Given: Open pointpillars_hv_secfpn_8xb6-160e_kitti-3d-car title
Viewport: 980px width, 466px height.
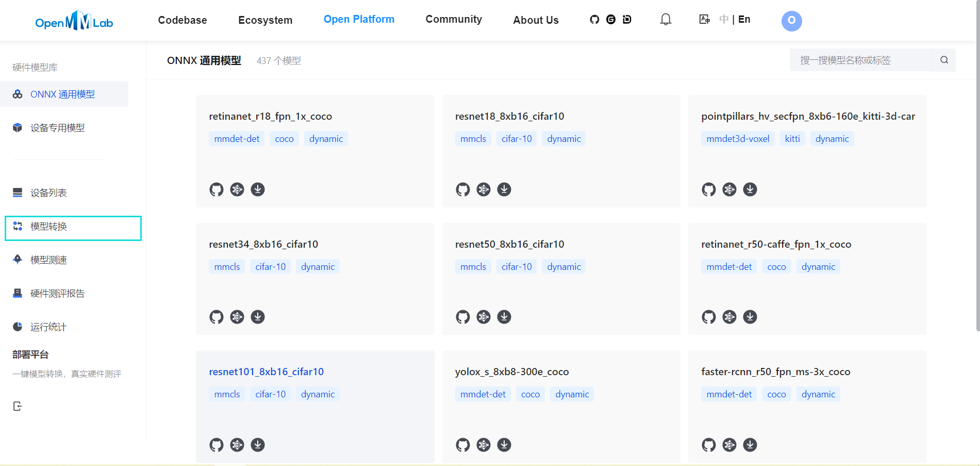Looking at the screenshot, I should click(808, 116).
